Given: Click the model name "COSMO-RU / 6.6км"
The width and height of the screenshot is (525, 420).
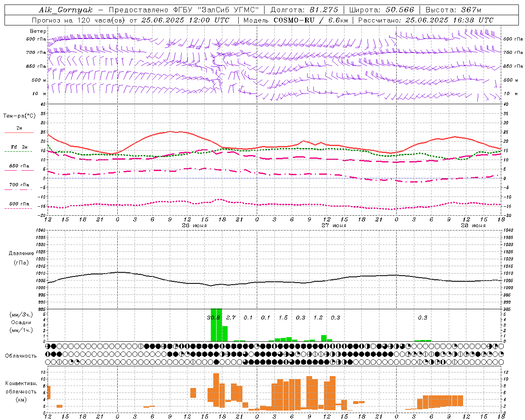Looking at the screenshot, I should 311,20.
